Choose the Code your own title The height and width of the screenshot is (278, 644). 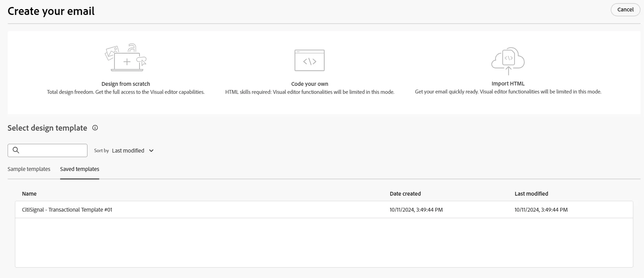310,84
